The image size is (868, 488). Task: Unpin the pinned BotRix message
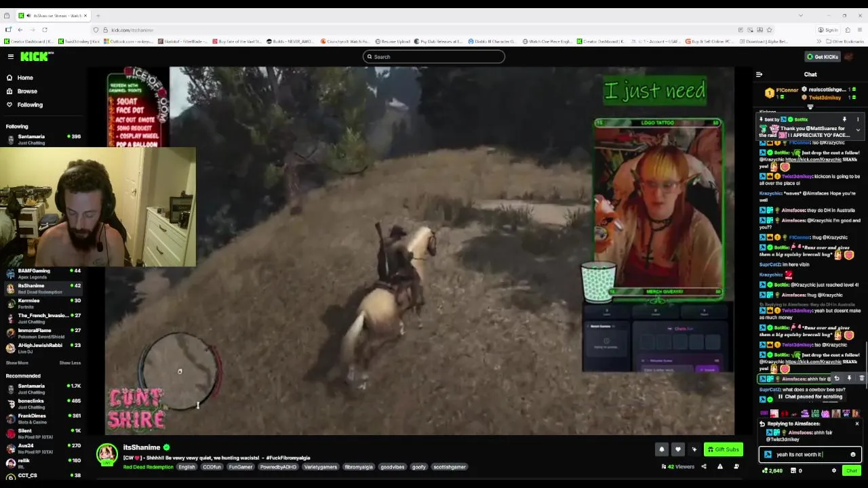pyautogui.click(x=844, y=119)
